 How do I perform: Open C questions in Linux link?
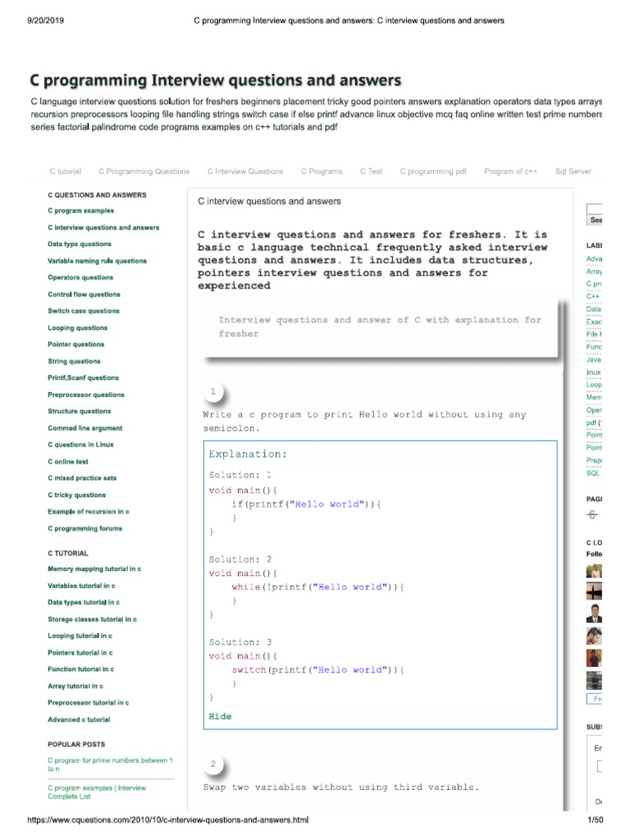coord(80,445)
